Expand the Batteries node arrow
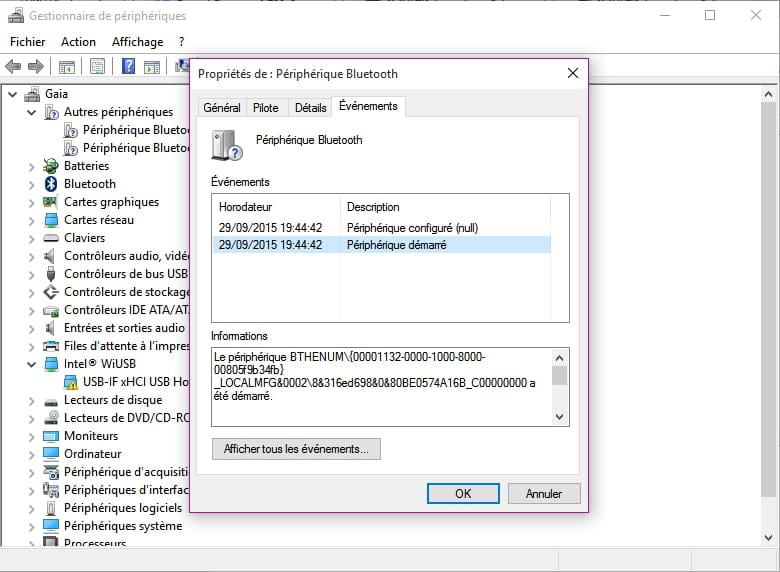Screen dimensions: 780x572 pyautogui.click(x=31, y=167)
